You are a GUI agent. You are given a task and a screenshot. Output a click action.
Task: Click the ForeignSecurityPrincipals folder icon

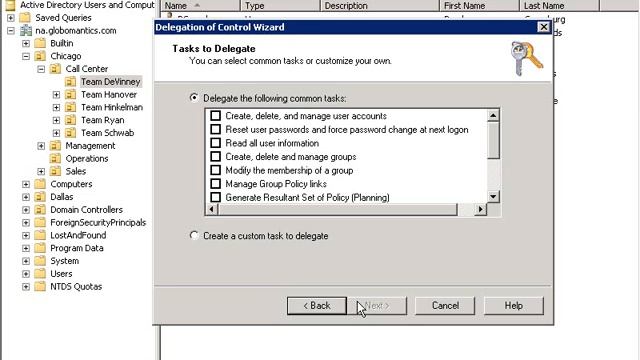[40, 222]
